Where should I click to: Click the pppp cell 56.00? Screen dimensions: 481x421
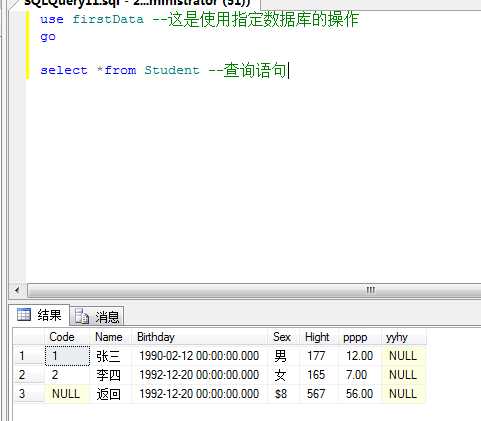pos(360,394)
